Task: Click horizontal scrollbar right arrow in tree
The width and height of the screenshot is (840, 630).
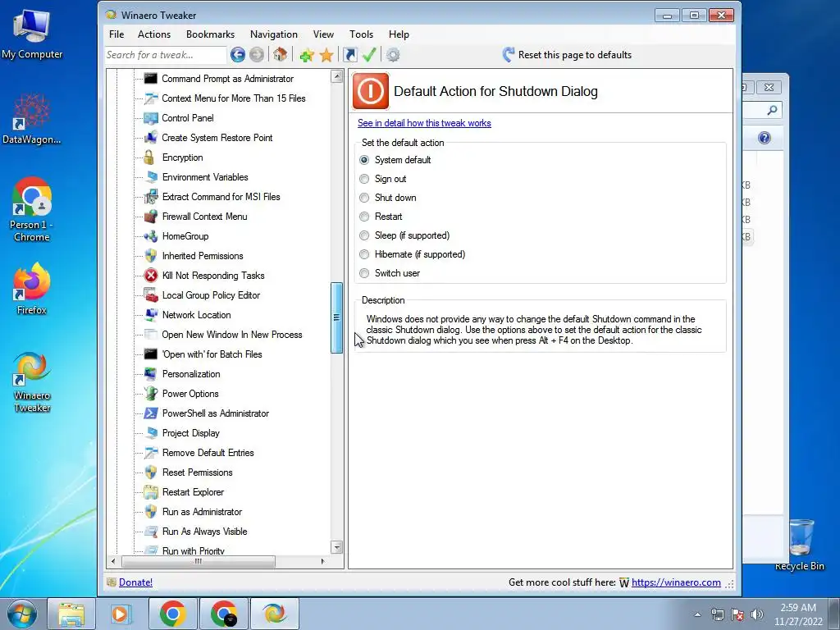Action: click(322, 561)
